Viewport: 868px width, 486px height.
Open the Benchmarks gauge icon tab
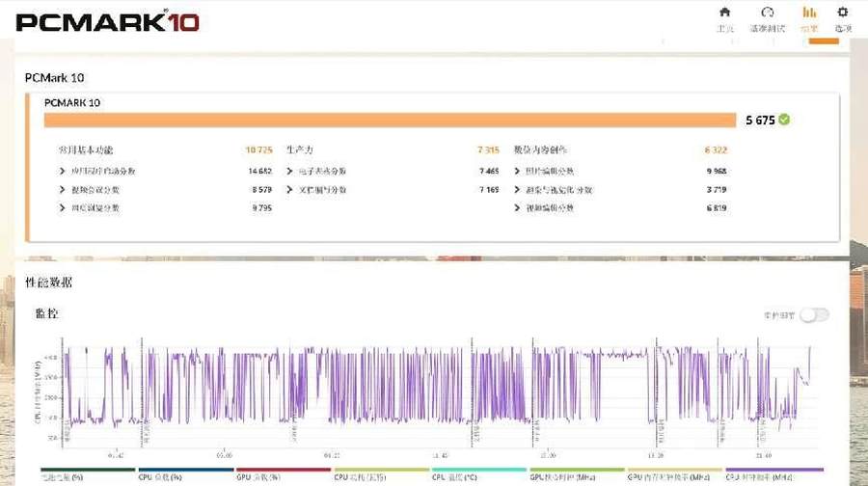coord(768,13)
